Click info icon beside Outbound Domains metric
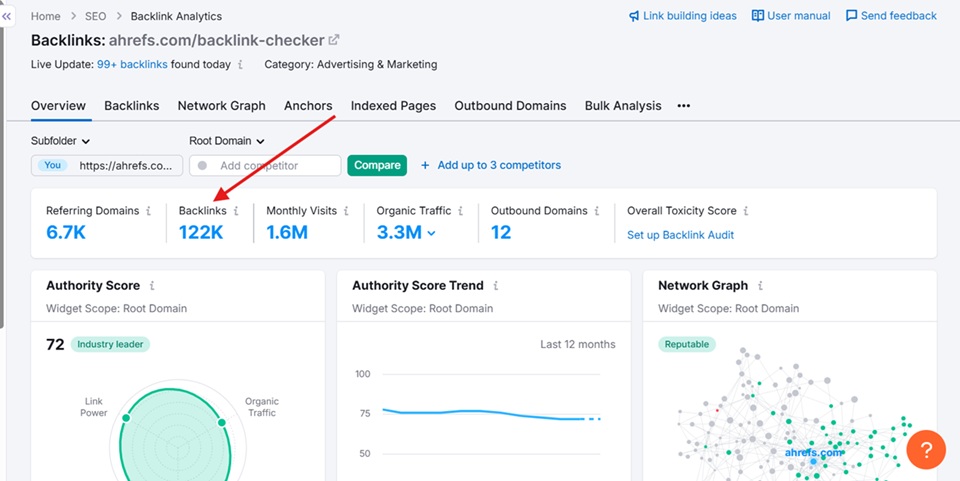Image resolution: width=960 pixels, height=481 pixels. pyautogui.click(x=596, y=211)
